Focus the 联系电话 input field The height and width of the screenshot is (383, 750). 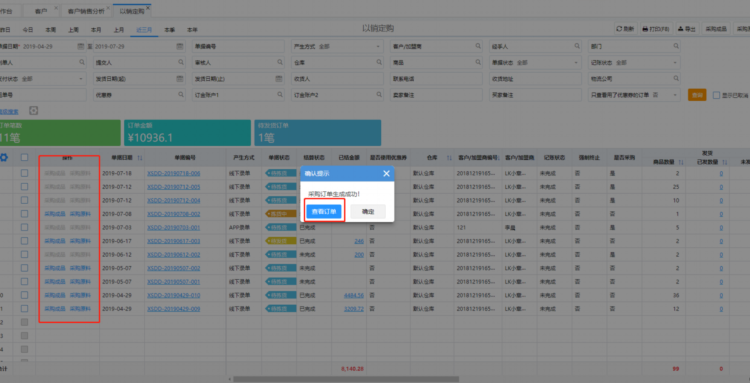[x=435, y=78]
